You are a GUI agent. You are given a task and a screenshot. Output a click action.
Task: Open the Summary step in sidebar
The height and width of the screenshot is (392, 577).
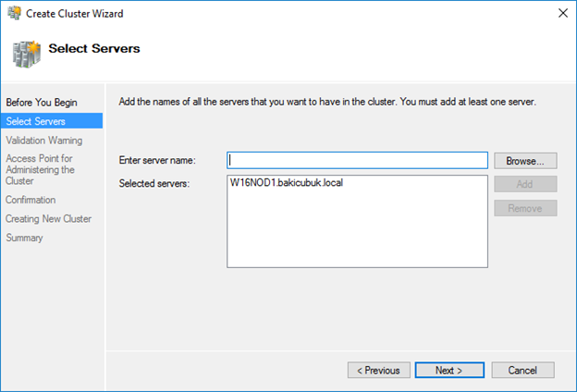(24, 238)
